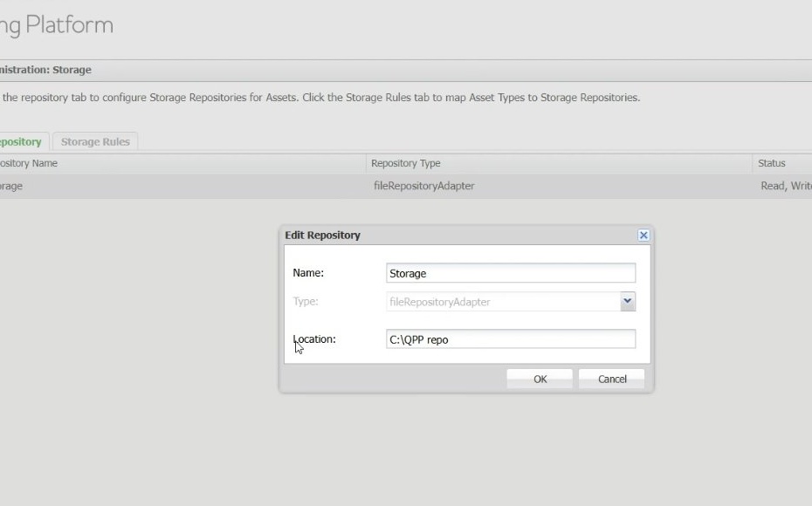Cancel the Edit Repository dialog
This screenshot has width=812, height=506.
(611, 379)
